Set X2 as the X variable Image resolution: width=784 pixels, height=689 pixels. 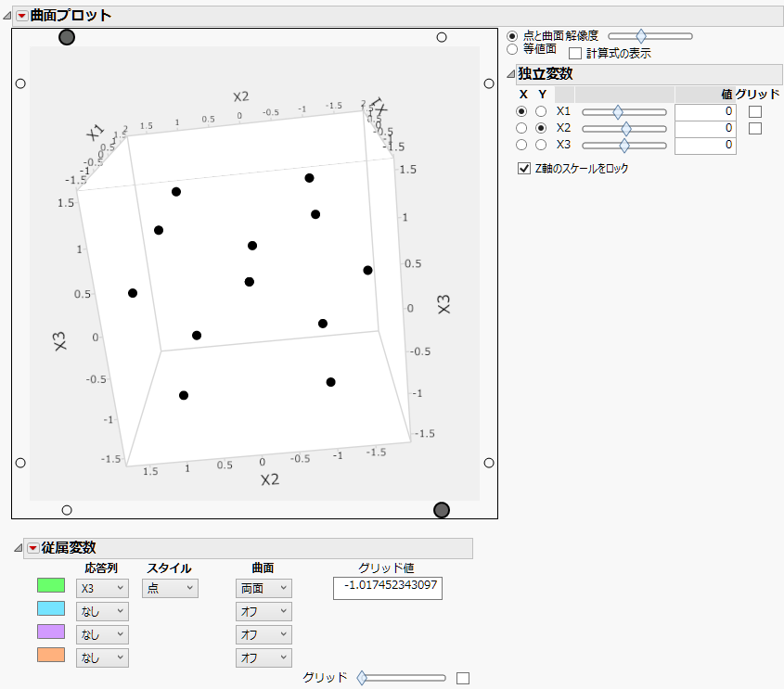[521, 128]
